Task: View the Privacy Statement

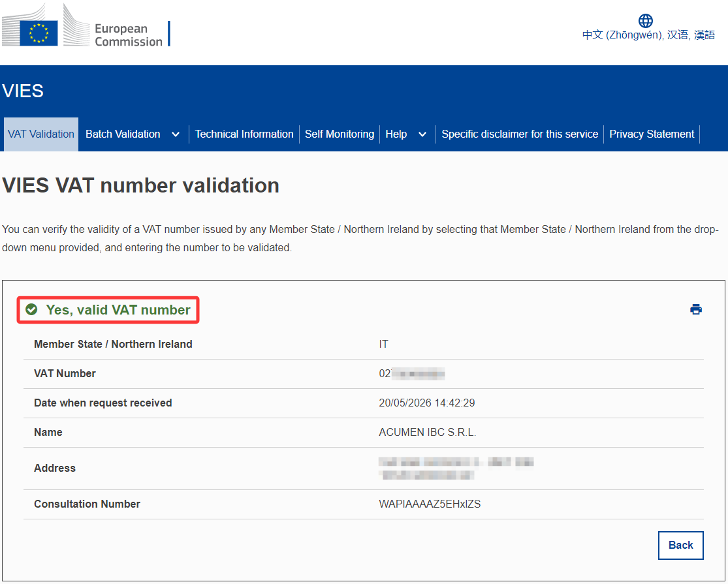Action: click(652, 134)
